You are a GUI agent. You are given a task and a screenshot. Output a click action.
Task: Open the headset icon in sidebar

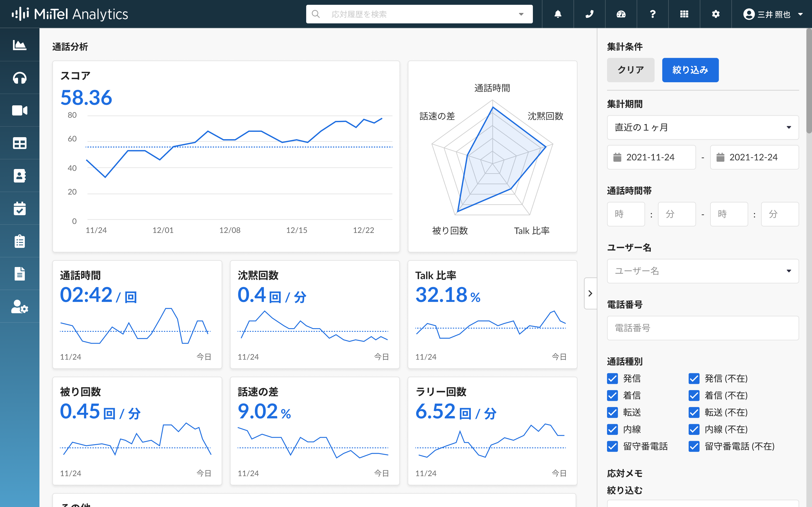click(x=19, y=78)
